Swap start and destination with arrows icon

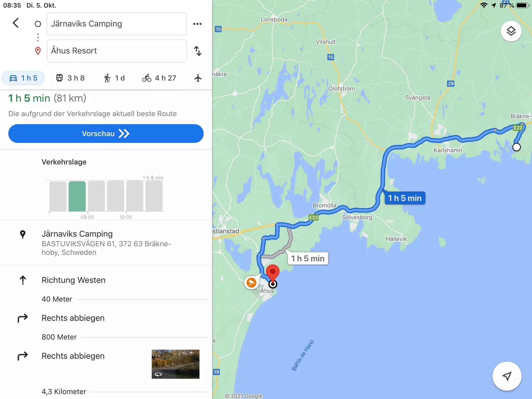coord(198,51)
